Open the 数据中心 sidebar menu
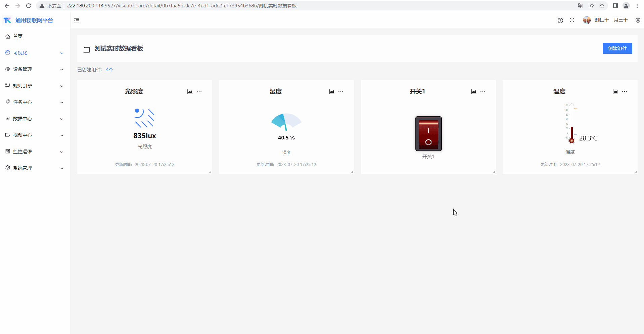This screenshot has width=644, height=334. click(x=35, y=119)
